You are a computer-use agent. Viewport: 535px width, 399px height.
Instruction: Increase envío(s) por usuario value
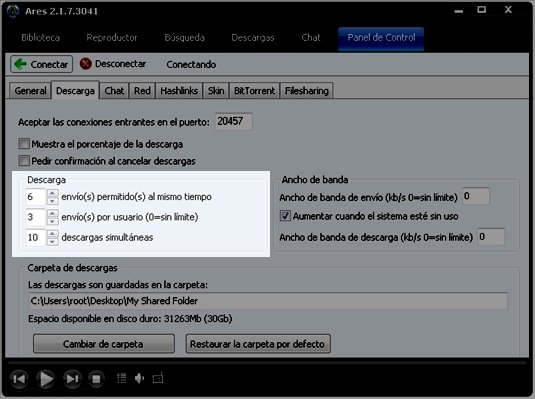click(52, 213)
